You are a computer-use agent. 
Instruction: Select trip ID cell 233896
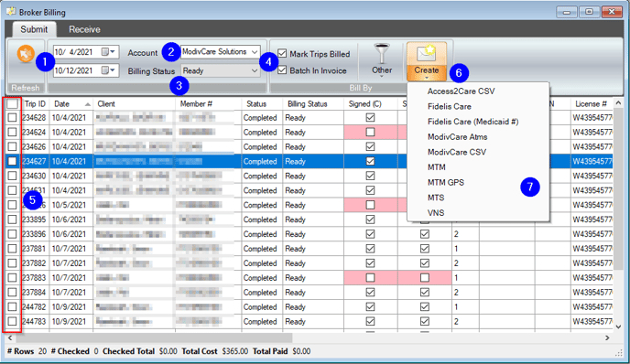pyautogui.click(x=35, y=234)
